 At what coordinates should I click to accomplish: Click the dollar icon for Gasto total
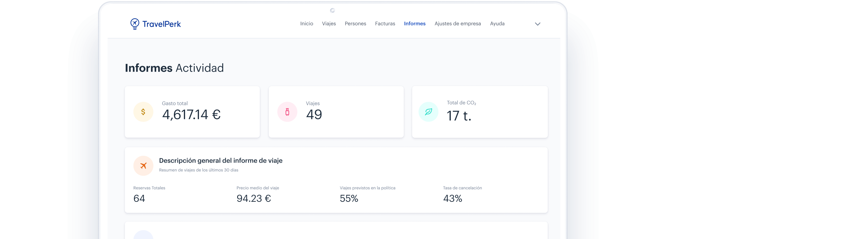pos(143,112)
